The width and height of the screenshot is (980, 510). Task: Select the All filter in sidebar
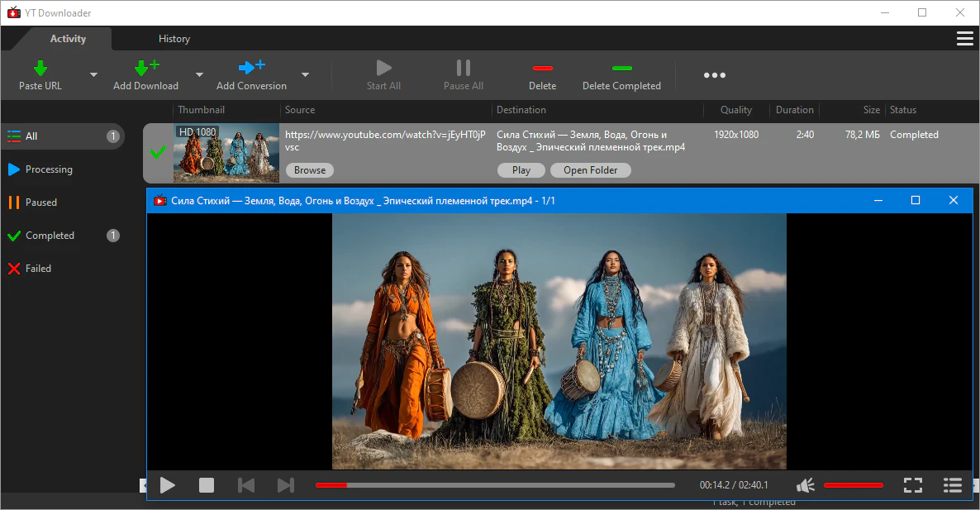coord(63,136)
